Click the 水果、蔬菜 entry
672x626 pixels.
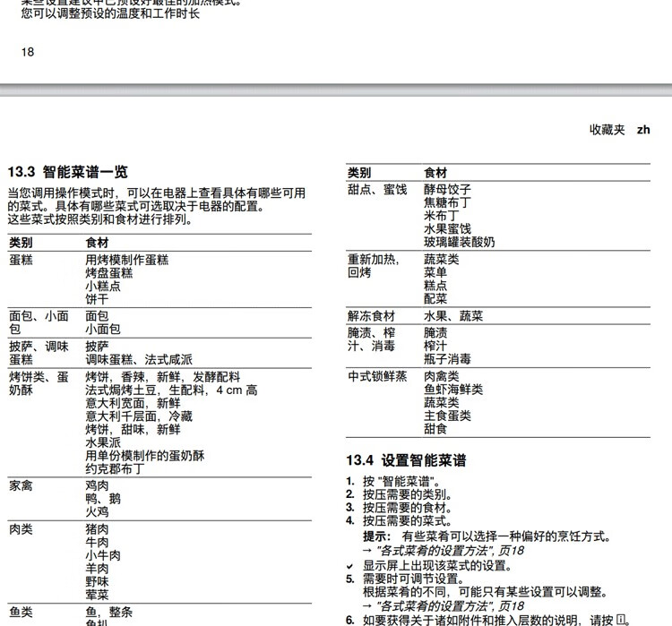(x=453, y=316)
